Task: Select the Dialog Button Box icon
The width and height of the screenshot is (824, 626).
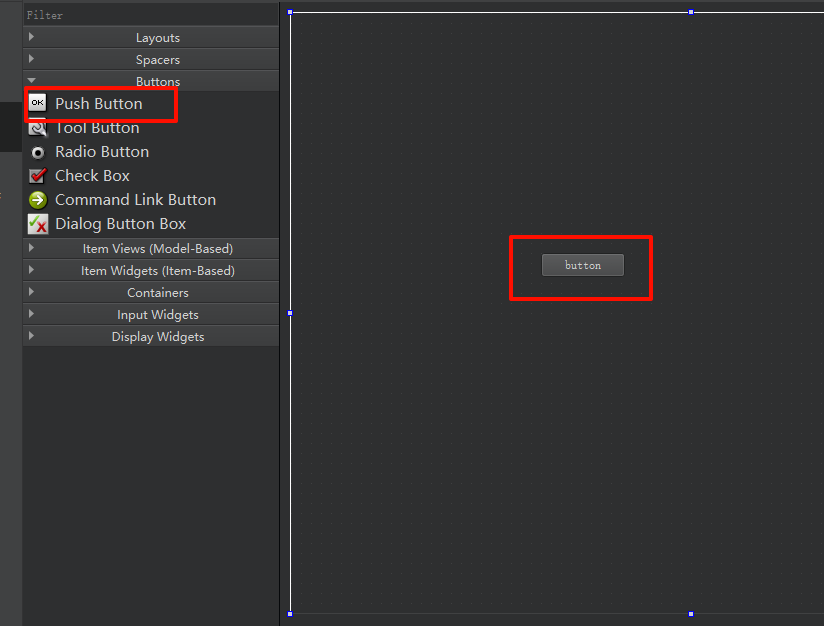Action: 37,224
